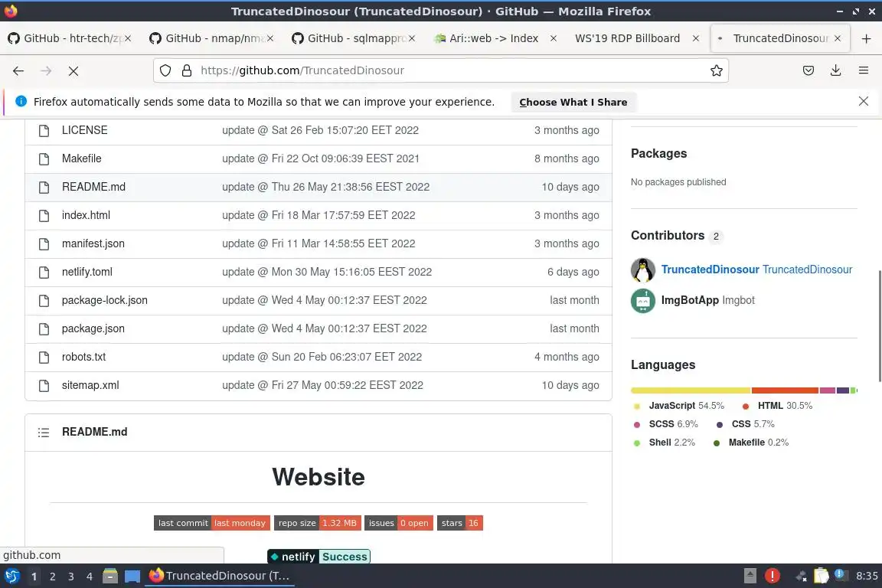The image size is (882, 588).
Task: Click the last commit badge
Action: (x=212, y=523)
